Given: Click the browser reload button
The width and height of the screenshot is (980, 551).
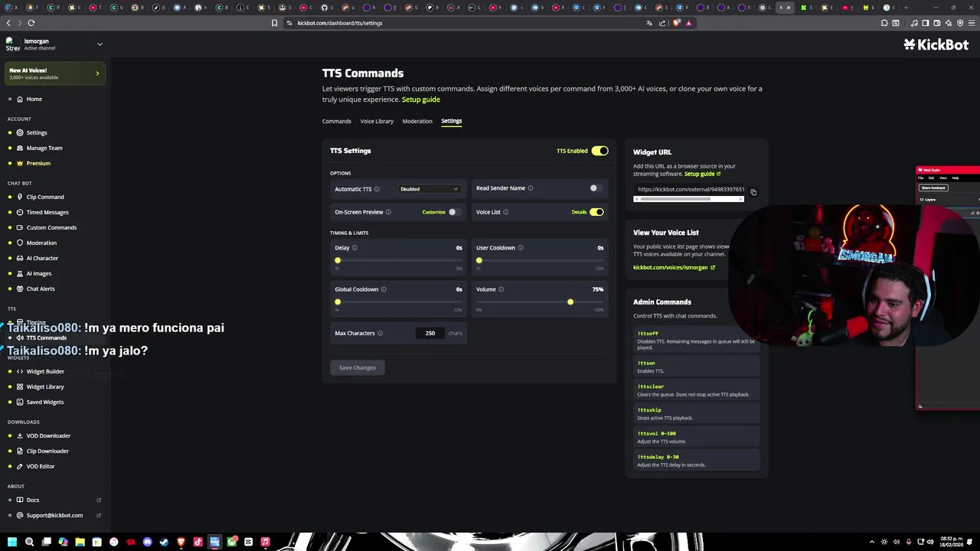Looking at the screenshot, I should coord(31,23).
